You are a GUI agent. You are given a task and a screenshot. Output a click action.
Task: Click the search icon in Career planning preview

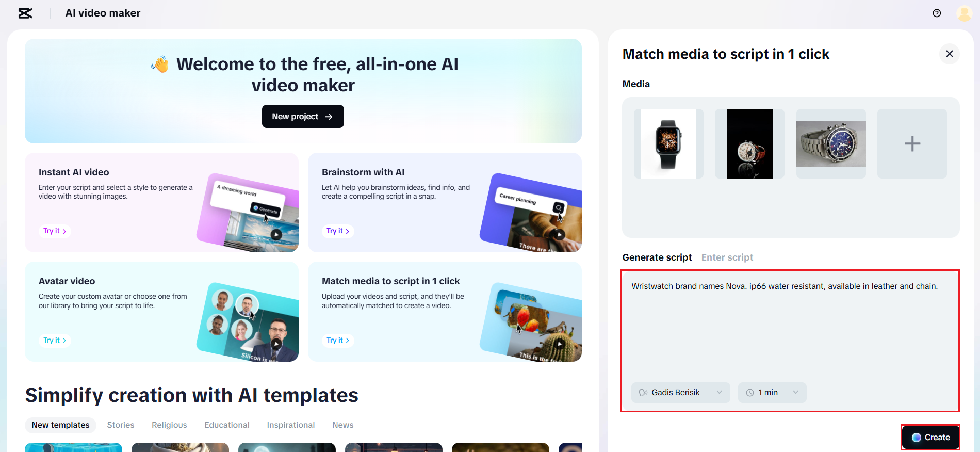point(559,208)
